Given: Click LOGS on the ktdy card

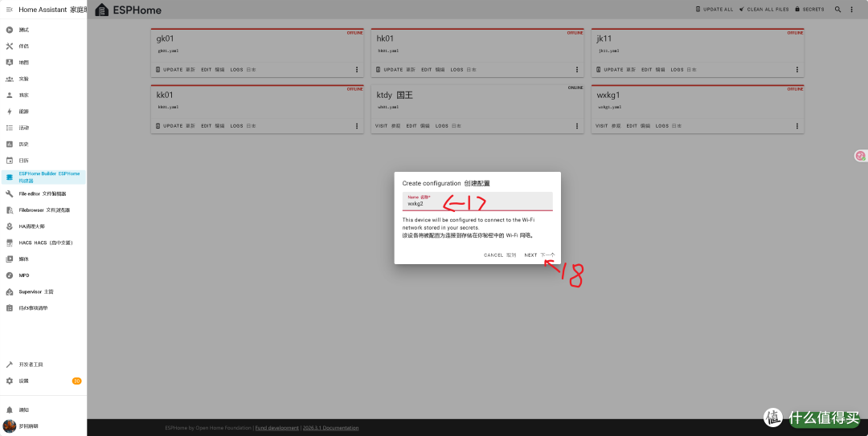Looking at the screenshot, I should point(448,126).
